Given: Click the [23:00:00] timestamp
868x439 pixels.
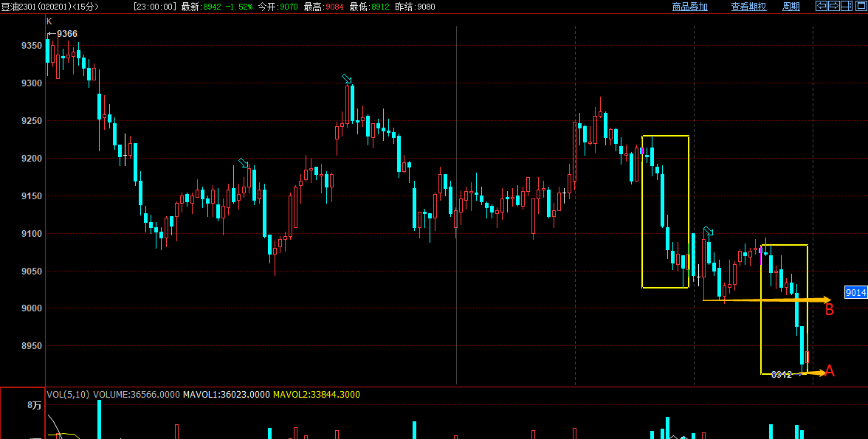Looking at the screenshot, I should click(x=155, y=7).
